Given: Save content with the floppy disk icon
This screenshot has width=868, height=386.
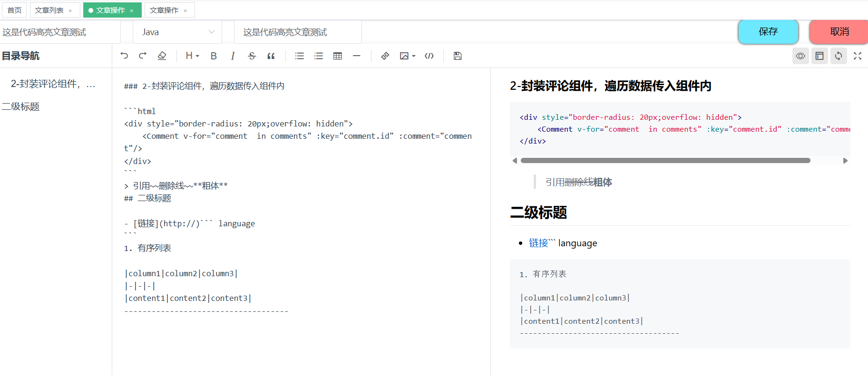Looking at the screenshot, I should [458, 56].
